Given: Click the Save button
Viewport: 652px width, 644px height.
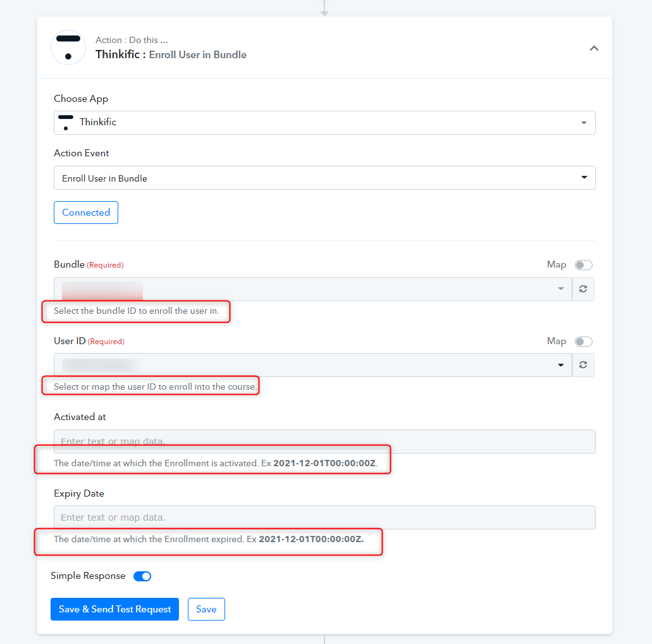Looking at the screenshot, I should click(x=206, y=609).
